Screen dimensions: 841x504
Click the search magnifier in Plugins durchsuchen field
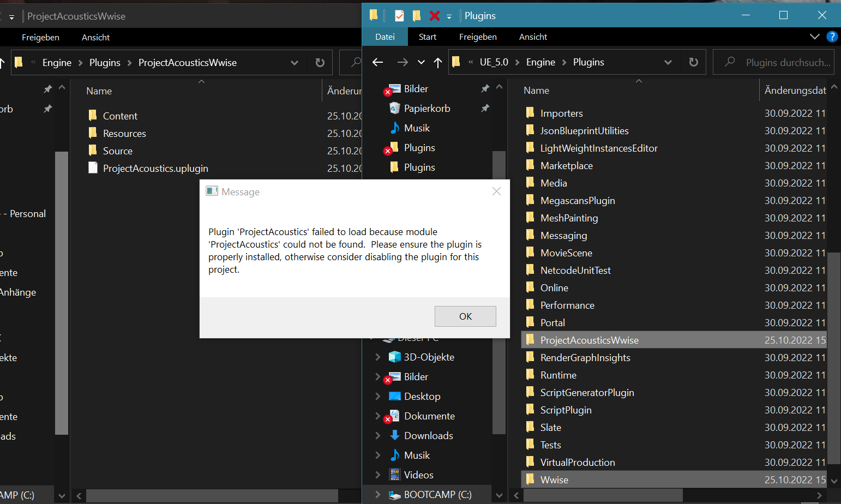coord(729,62)
